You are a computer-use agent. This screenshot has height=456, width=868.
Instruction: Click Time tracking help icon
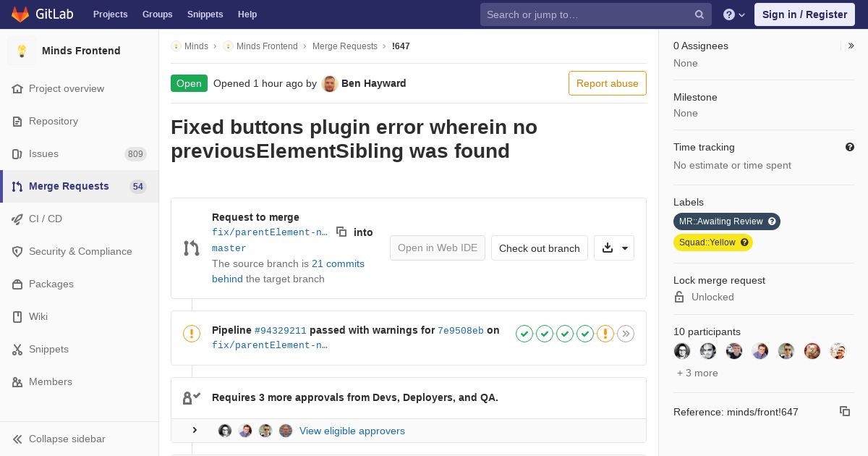pyautogui.click(x=850, y=147)
